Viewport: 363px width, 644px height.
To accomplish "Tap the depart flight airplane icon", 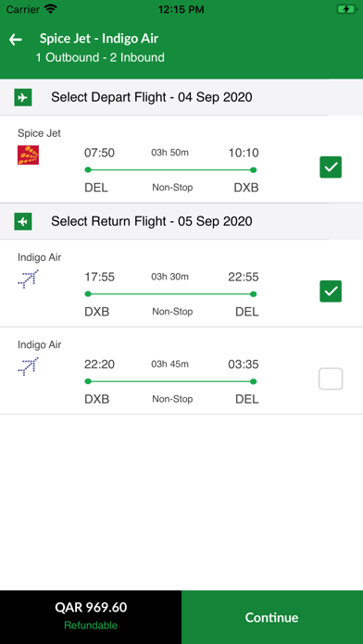I will 23,98.
